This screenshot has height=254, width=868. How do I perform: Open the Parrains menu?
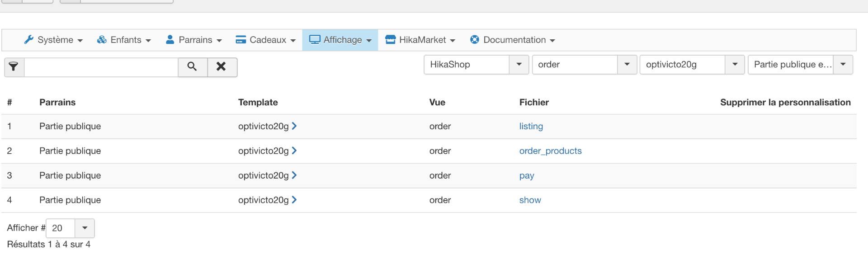coord(194,40)
